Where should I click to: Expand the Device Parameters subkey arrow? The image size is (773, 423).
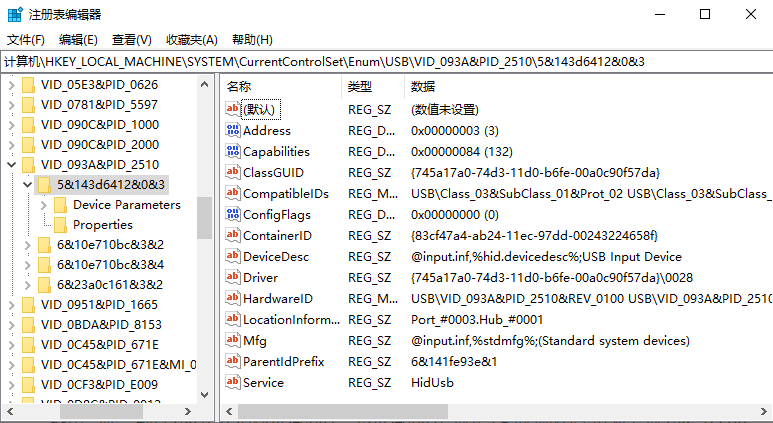[x=43, y=205]
